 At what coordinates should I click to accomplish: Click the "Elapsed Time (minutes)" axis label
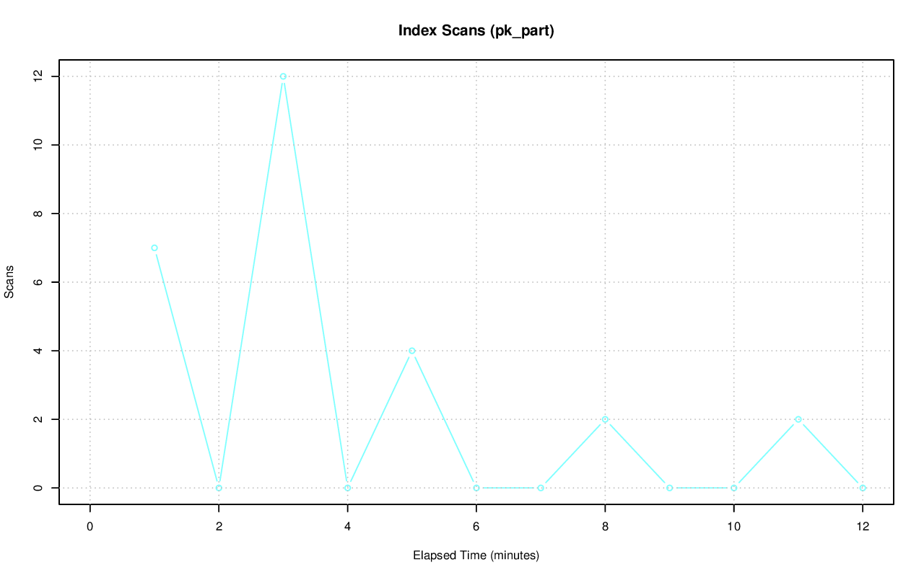[x=476, y=556]
